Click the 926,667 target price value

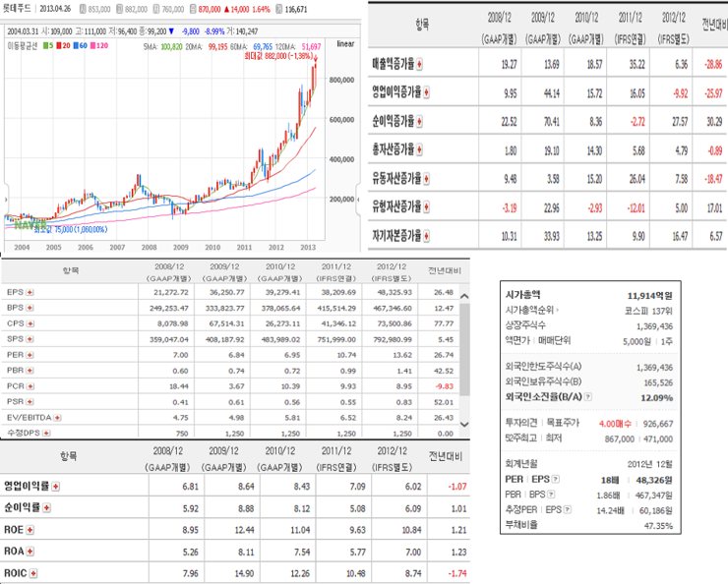point(658,424)
